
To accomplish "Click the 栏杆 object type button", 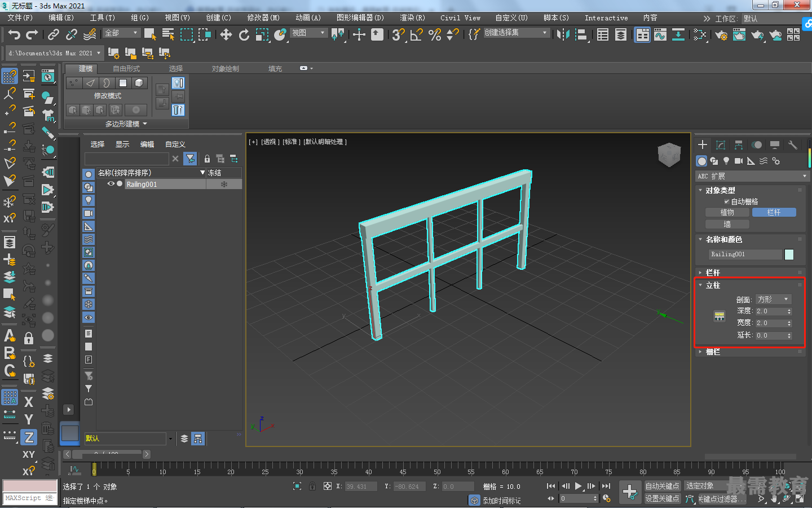I will (x=774, y=212).
